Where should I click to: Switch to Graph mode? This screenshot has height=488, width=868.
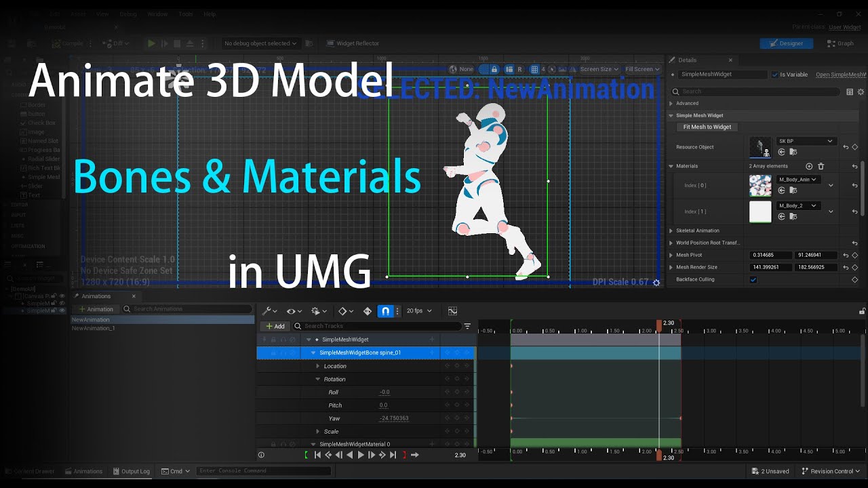pos(840,43)
